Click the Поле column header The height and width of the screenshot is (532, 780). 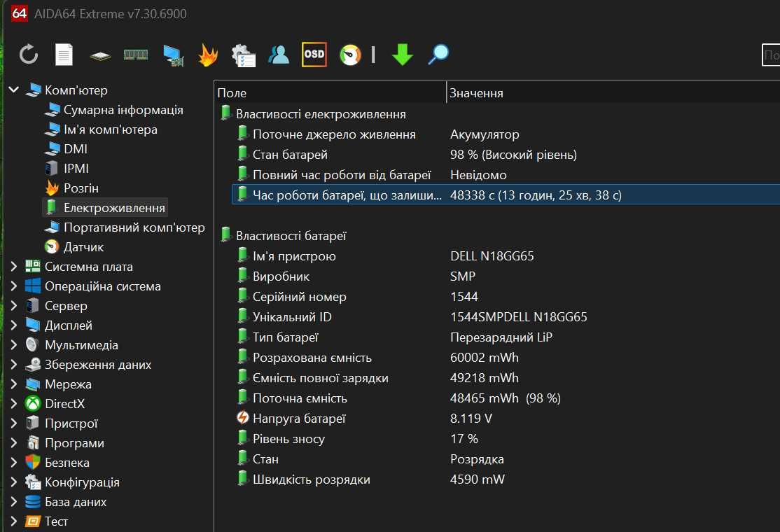pos(330,93)
